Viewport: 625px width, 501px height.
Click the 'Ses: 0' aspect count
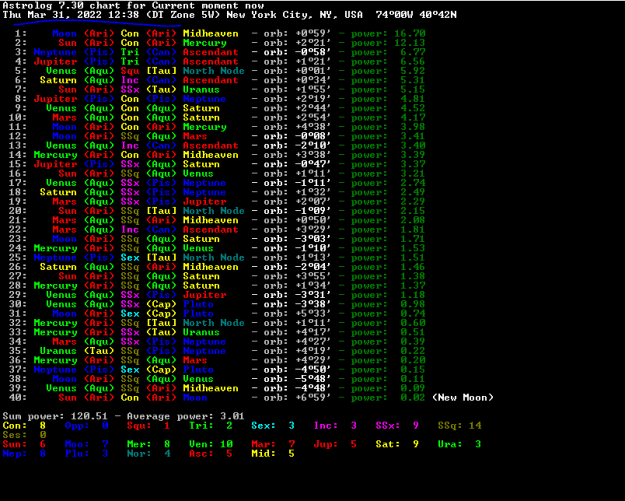click(24, 435)
